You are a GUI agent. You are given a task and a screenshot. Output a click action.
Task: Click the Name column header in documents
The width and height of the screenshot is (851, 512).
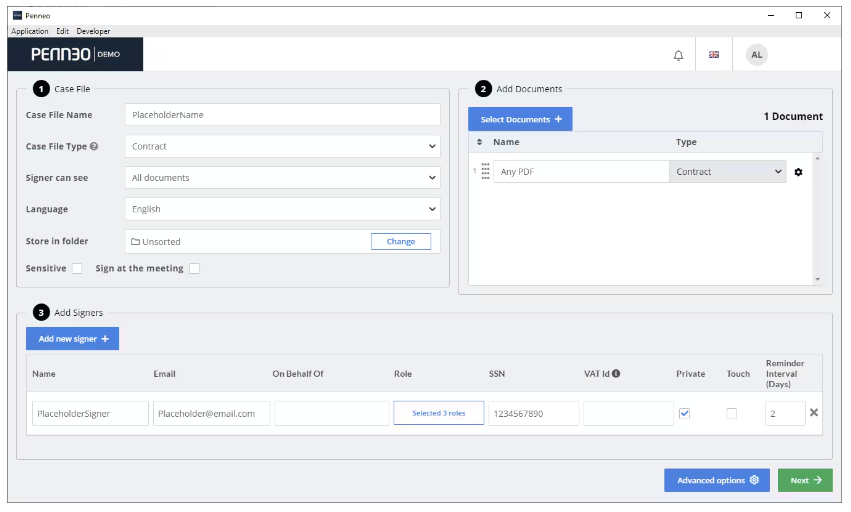pos(506,142)
